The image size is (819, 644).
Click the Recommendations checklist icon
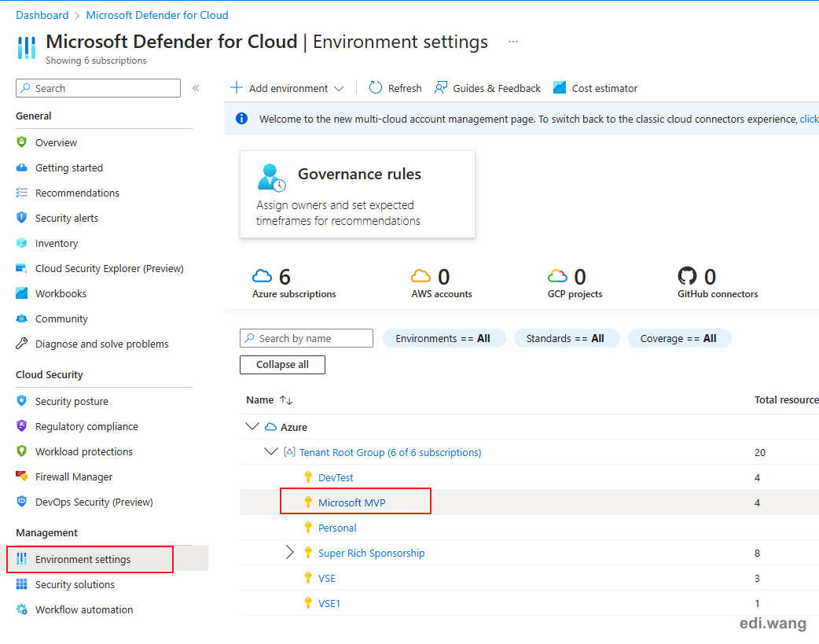21,193
